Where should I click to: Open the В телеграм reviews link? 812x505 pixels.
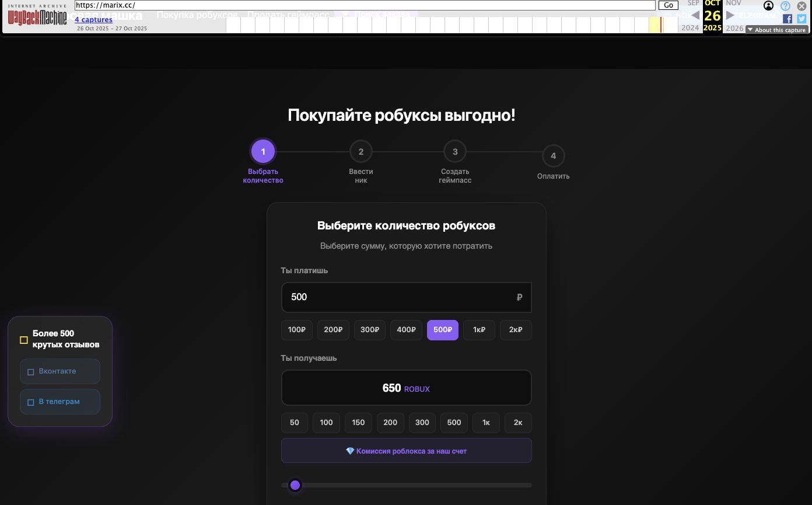point(60,402)
